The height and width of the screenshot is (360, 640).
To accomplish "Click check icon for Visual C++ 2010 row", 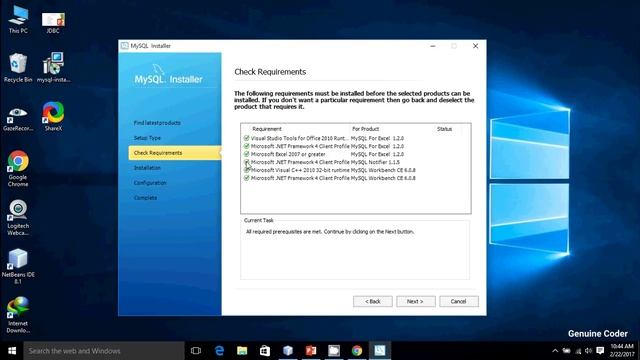I will coord(247,170).
